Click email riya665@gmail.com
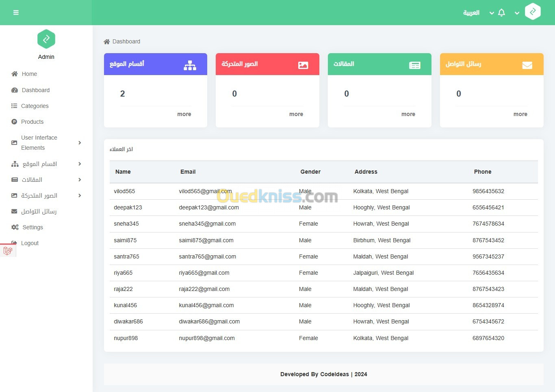The height and width of the screenshot is (392, 555). [204, 273]
